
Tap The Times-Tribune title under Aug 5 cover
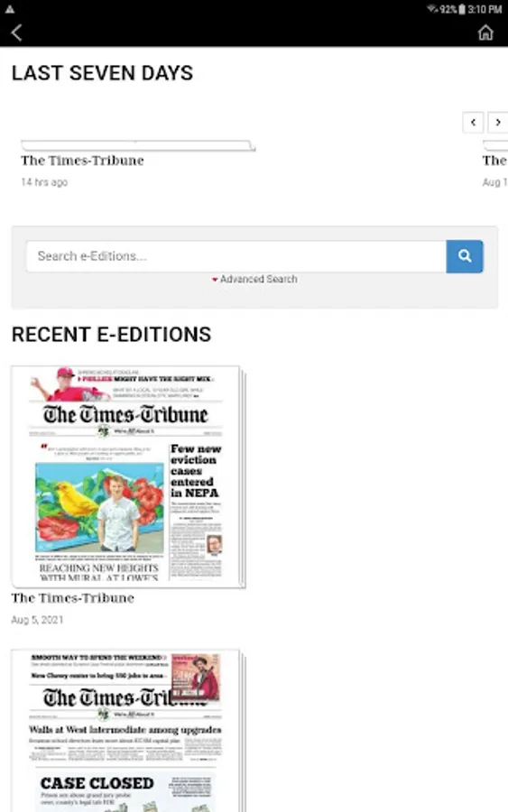(72, 598)
